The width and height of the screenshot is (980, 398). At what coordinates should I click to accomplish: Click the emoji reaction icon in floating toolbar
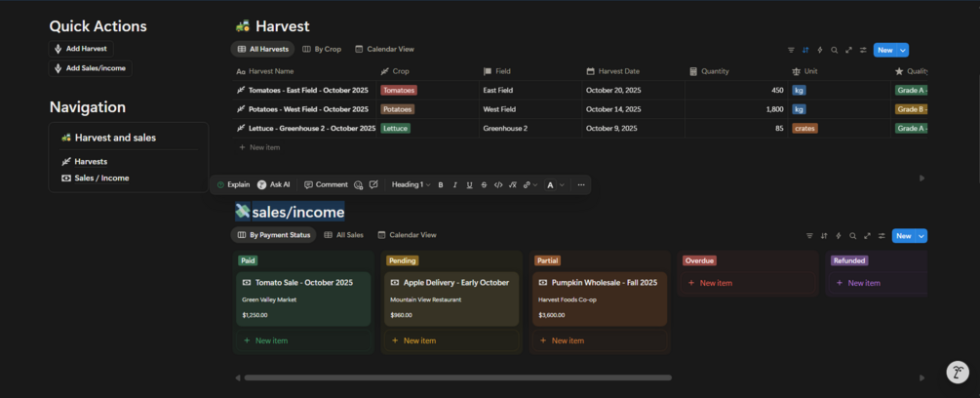pos(358,185)
